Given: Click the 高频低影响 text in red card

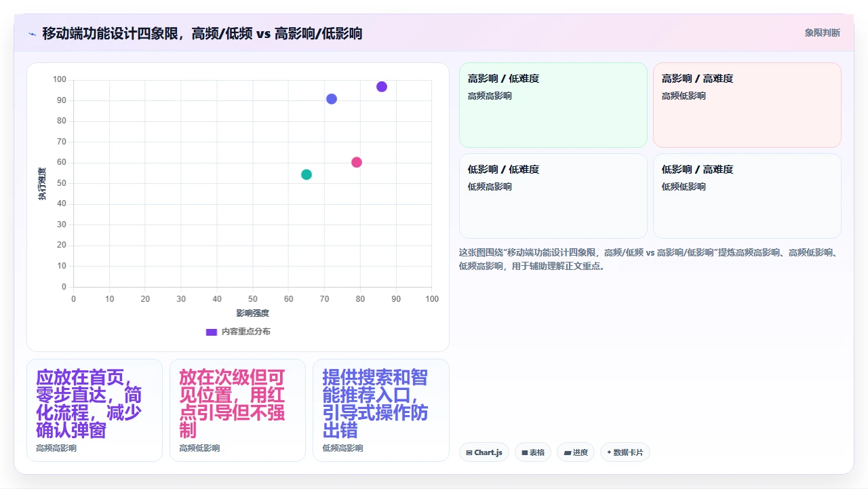Looking at the screenshot, I should (684, 96).
